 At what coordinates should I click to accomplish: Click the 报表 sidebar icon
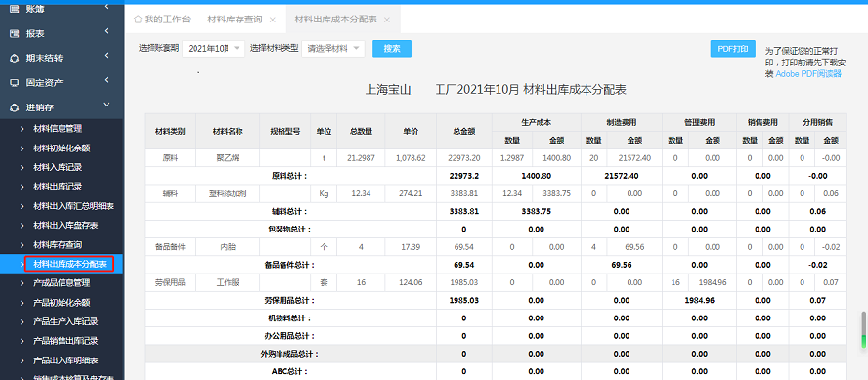[15, 34]
